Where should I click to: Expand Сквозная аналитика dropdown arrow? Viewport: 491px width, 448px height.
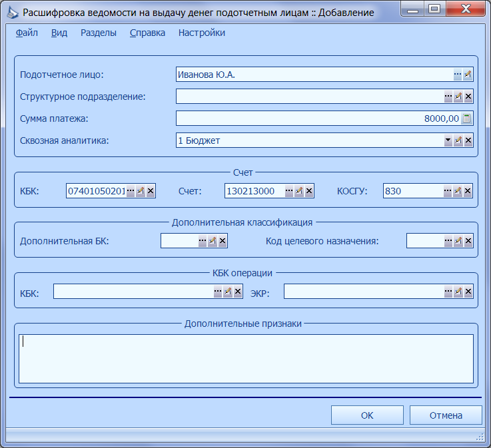448,140
